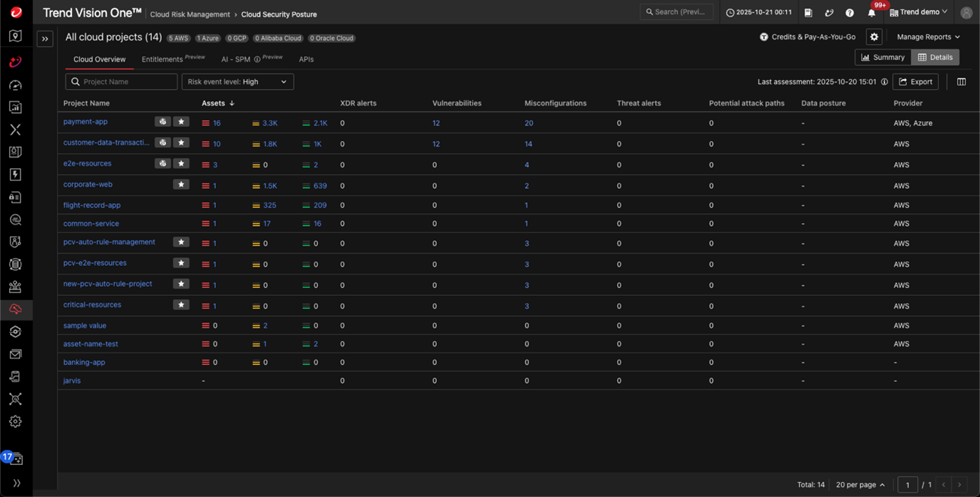Open the Risk event level dropdown

tap(237, 82)
